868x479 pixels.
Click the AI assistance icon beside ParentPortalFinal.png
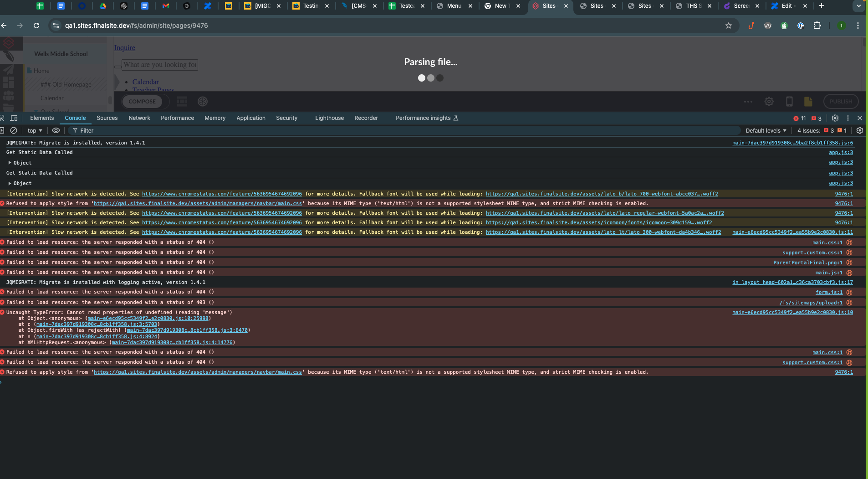click(x=849, y=263)
